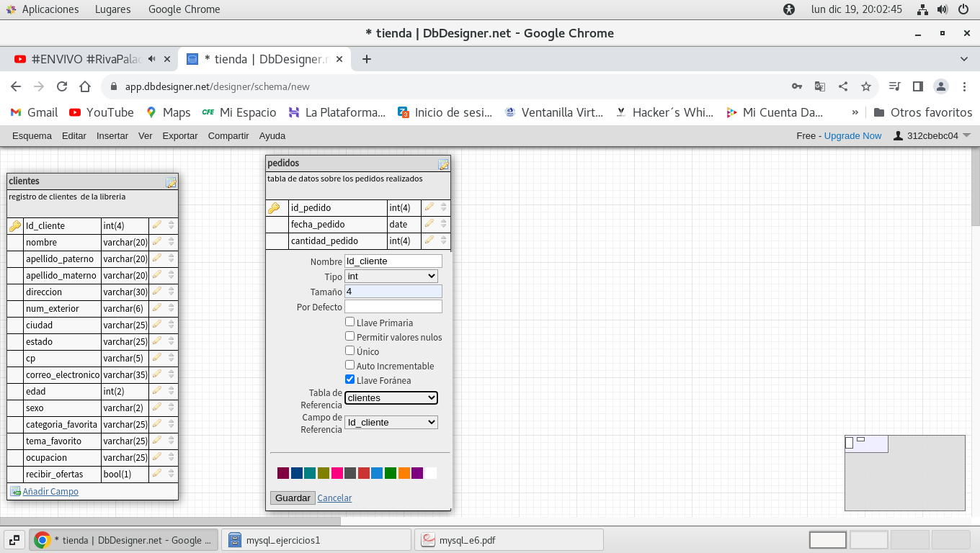
Task: Enable the Llave Primaria checkbox
Action: click(x=349, y=322)
